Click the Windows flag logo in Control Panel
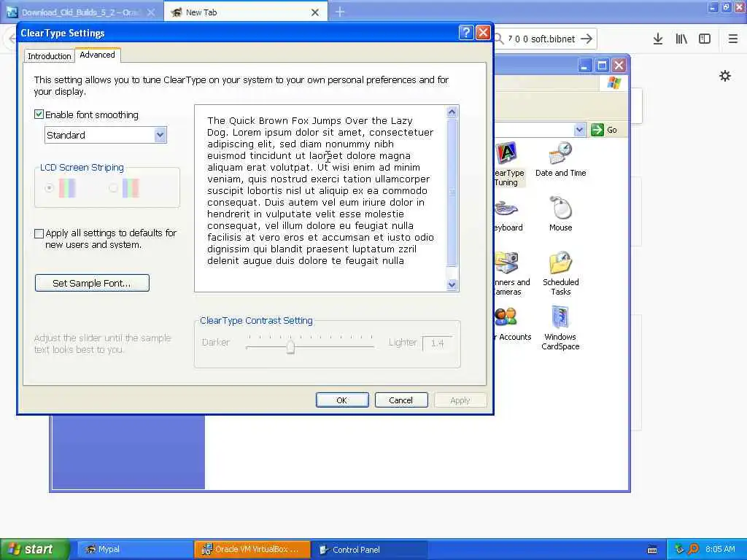The image size is (747, 560). (x=614, y=83)
